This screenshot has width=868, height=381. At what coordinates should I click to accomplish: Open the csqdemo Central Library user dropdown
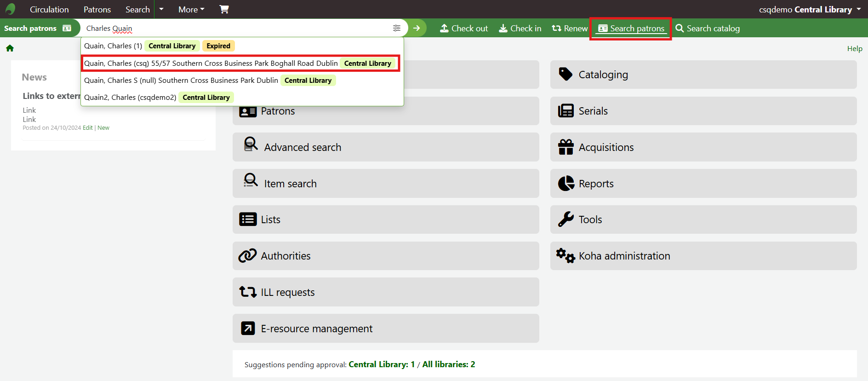pos(810,9)
